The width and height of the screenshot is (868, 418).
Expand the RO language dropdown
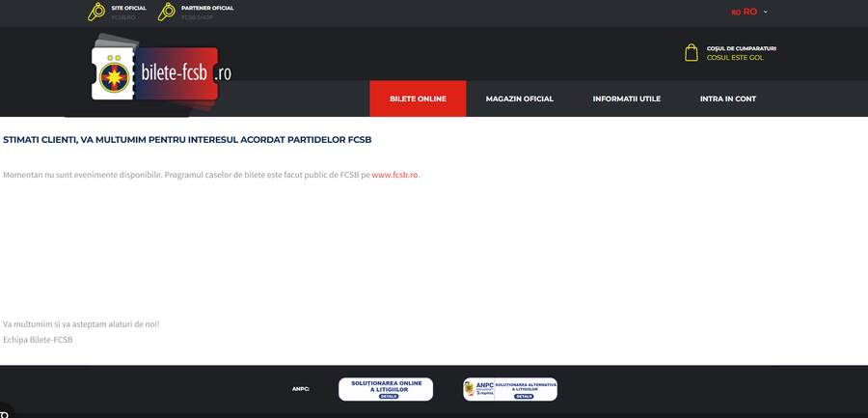pos(748,12)
